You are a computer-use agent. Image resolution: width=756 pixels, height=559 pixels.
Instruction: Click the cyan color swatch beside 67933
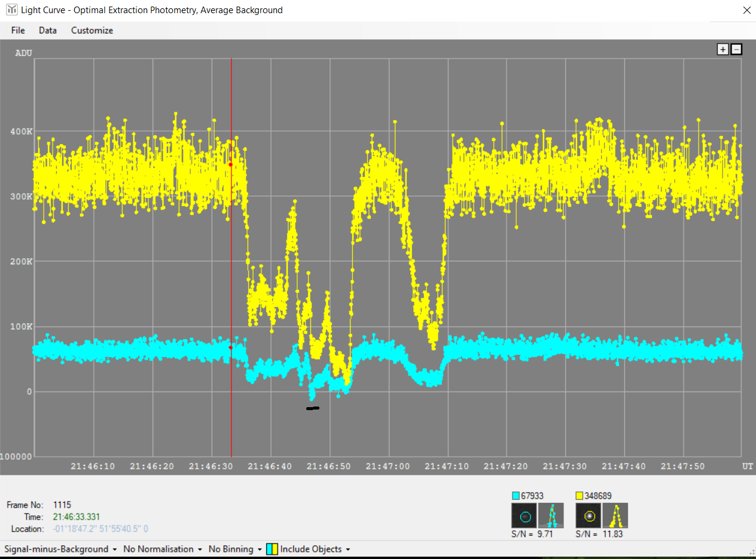(x=516, y=496)
